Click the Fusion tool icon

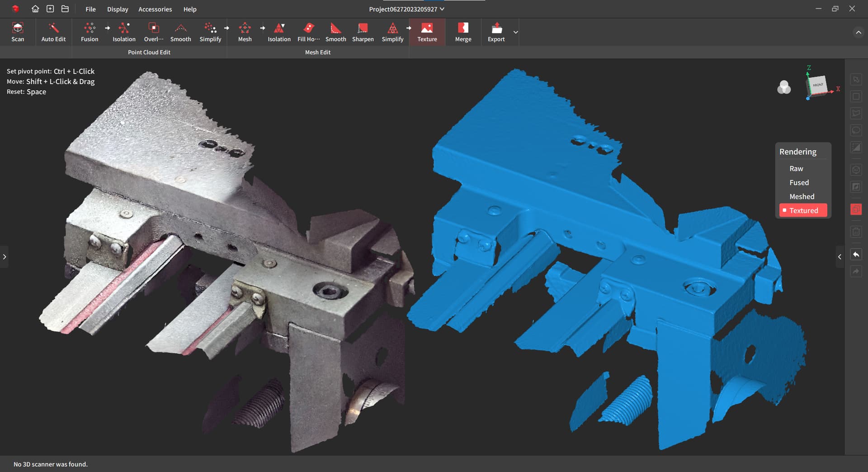pyautogui.click(x=90, y=32)
